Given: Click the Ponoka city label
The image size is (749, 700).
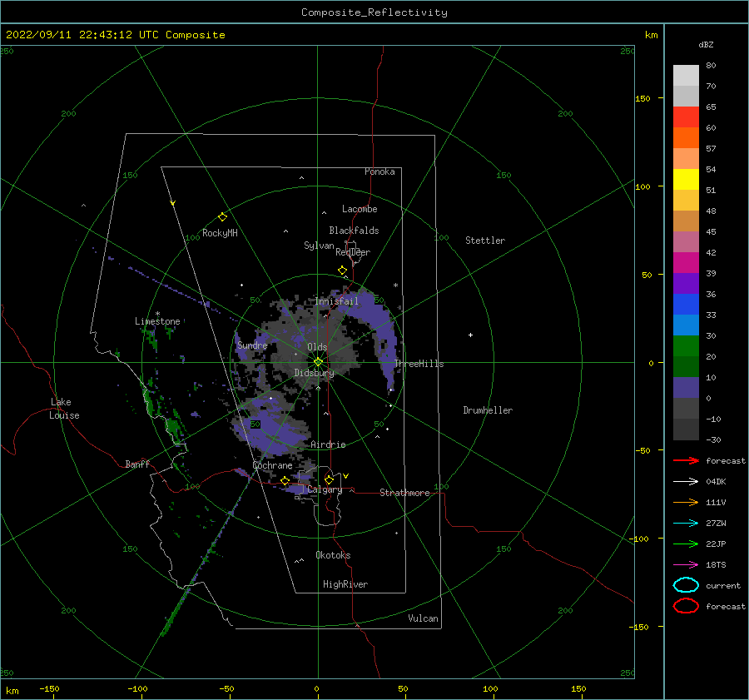Looking at the screenshot, I should click(379, 171).
